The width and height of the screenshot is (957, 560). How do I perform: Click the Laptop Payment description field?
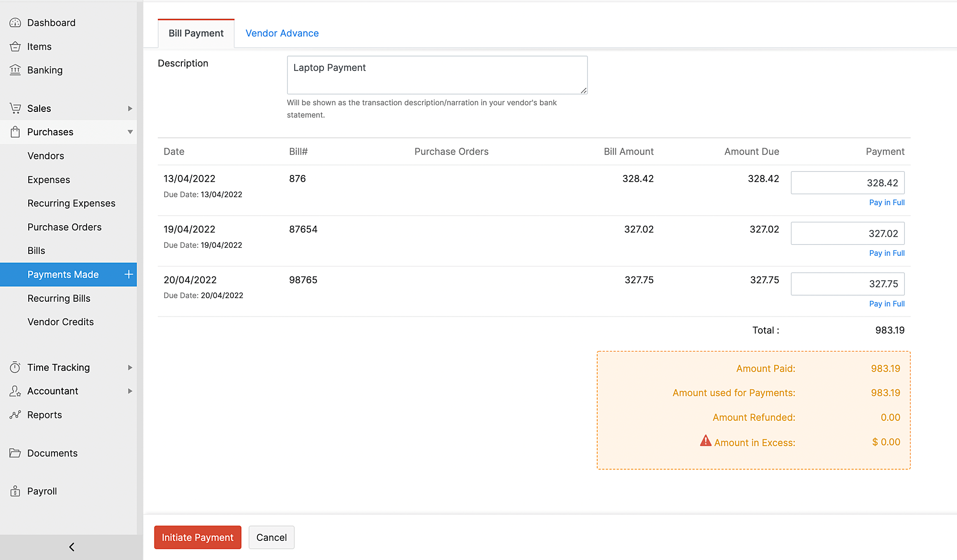436,75
